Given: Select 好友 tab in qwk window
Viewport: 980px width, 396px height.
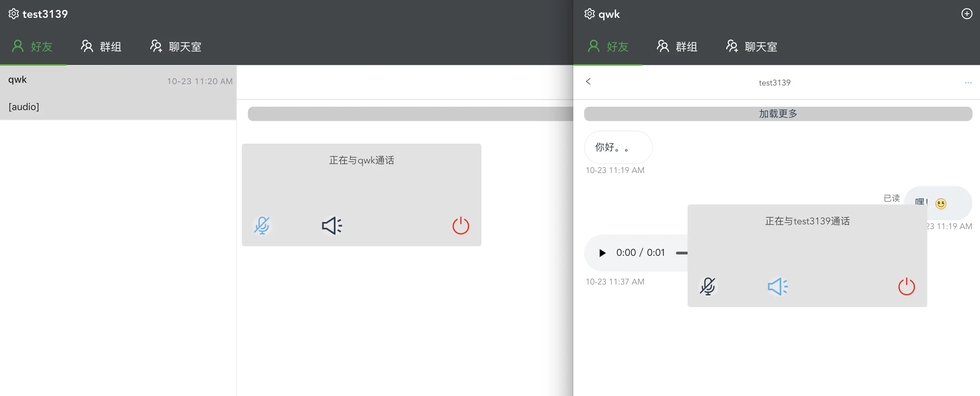Looking at the screenshot, I should pos(607,47).
